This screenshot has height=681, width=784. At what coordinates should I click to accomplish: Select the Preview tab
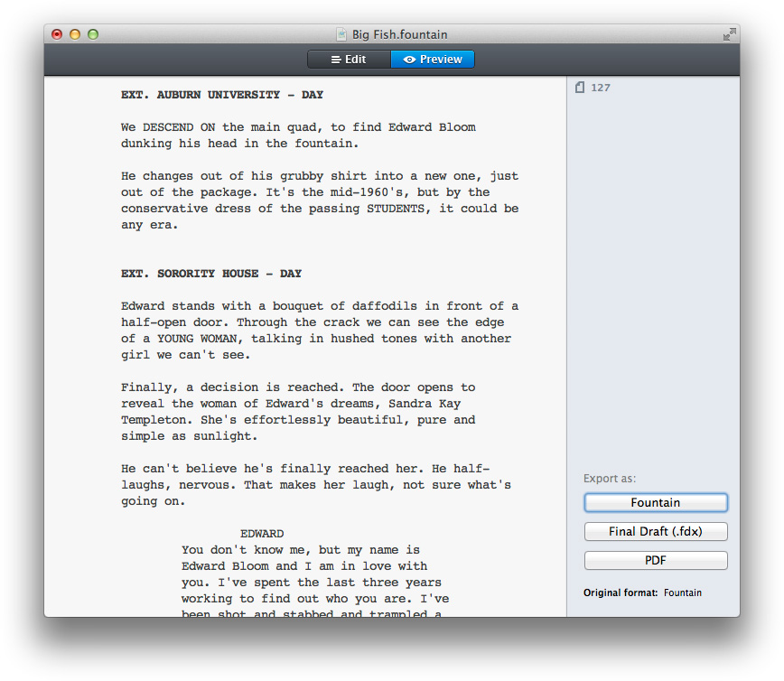click(434, 59)
